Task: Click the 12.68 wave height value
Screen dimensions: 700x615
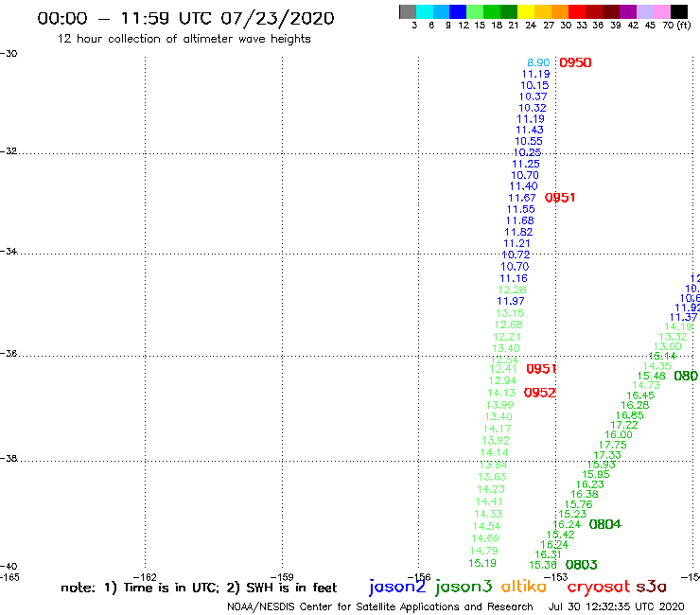Action: coord(508,325)
